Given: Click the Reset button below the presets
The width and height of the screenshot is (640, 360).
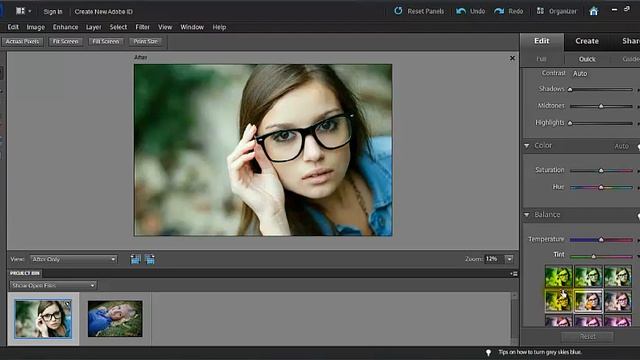Looking at the screenshot, I should pyautogui.click(x=587, y=336).
